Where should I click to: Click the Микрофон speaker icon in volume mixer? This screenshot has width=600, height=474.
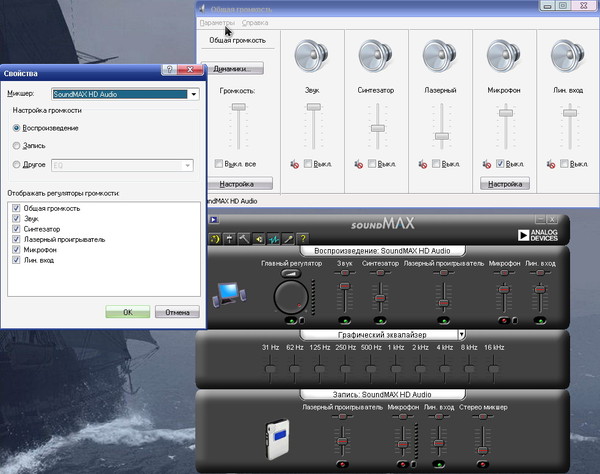pyautogui.click(x=504, y=56)
